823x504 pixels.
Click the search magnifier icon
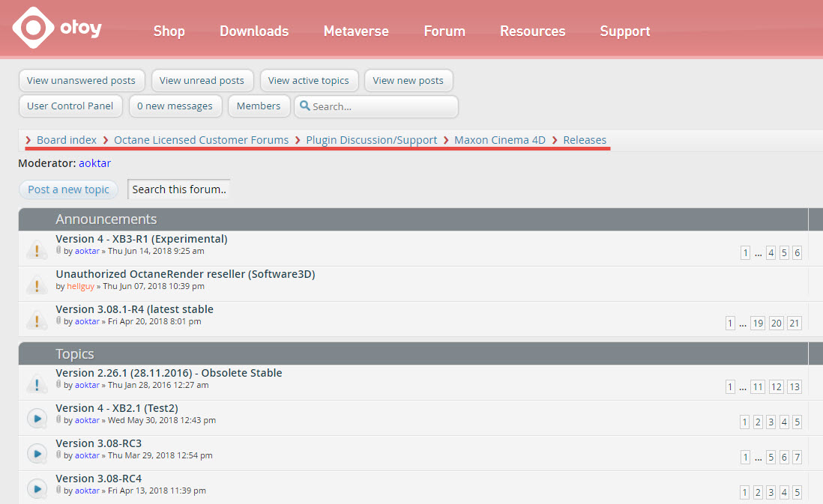click(304, 106)
